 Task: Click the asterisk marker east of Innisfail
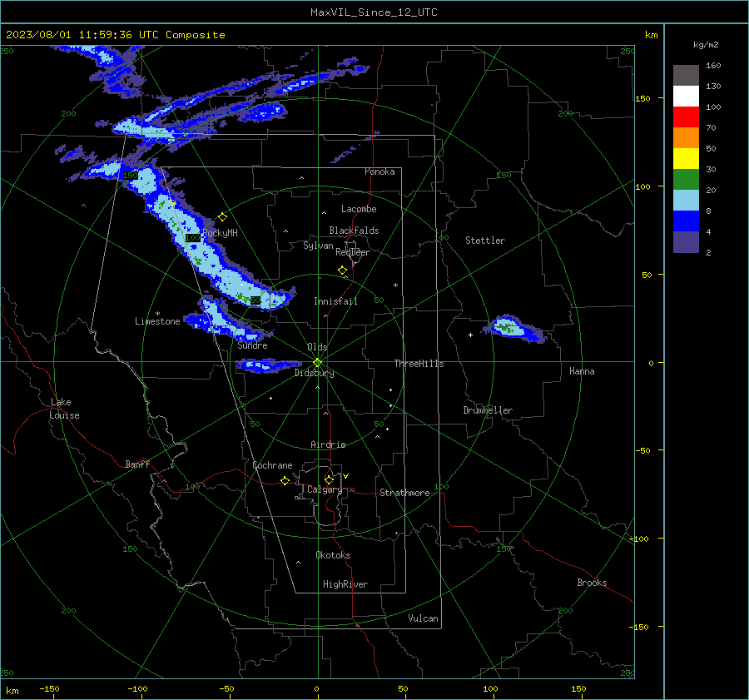pyautogui.click(x=395, y=285)
